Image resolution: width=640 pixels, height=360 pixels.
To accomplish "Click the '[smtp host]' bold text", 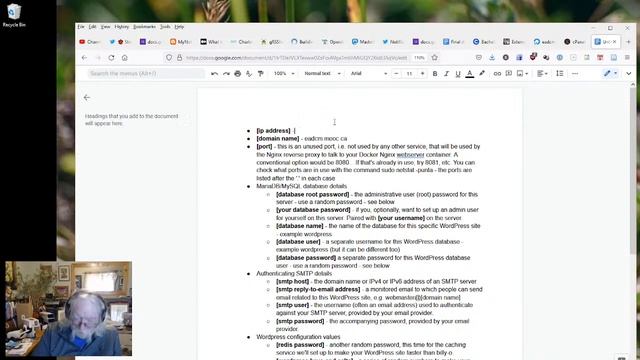I will click(292, 281).
